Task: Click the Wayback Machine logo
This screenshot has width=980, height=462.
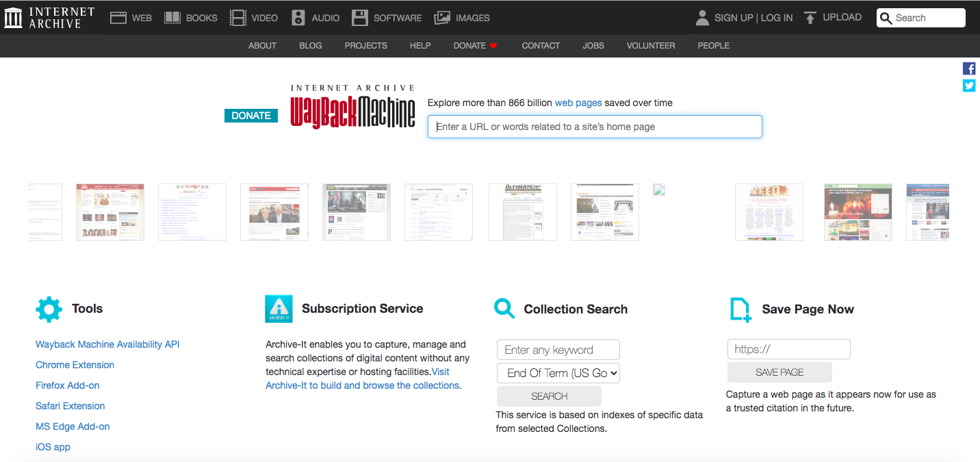Action: point(352,107)
